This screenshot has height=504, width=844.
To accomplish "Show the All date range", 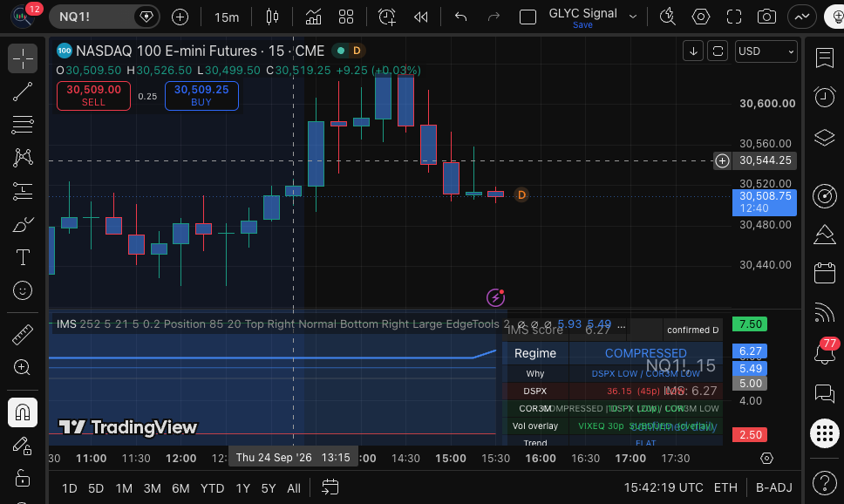I will pos(294,488).
